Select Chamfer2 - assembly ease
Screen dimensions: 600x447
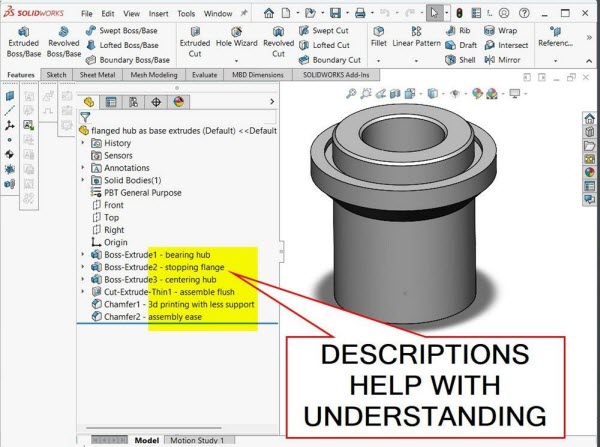click(x=147, y=317)
